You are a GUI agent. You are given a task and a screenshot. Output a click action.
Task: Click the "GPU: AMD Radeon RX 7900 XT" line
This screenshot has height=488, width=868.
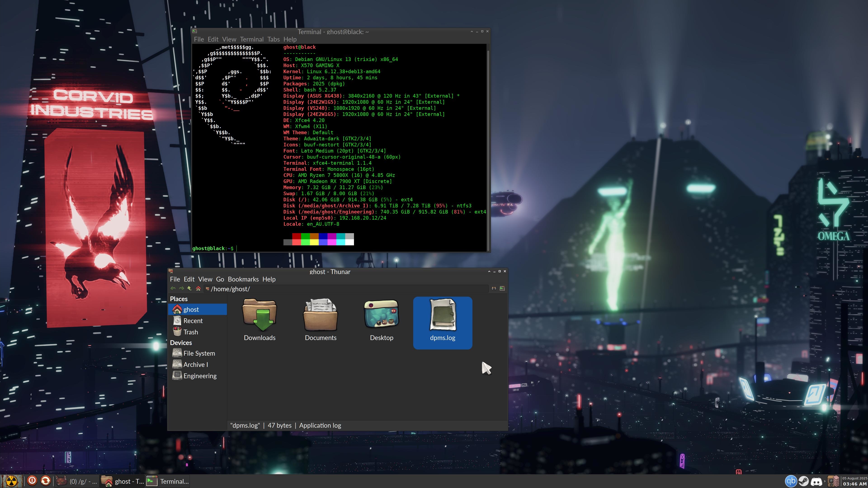337,181
